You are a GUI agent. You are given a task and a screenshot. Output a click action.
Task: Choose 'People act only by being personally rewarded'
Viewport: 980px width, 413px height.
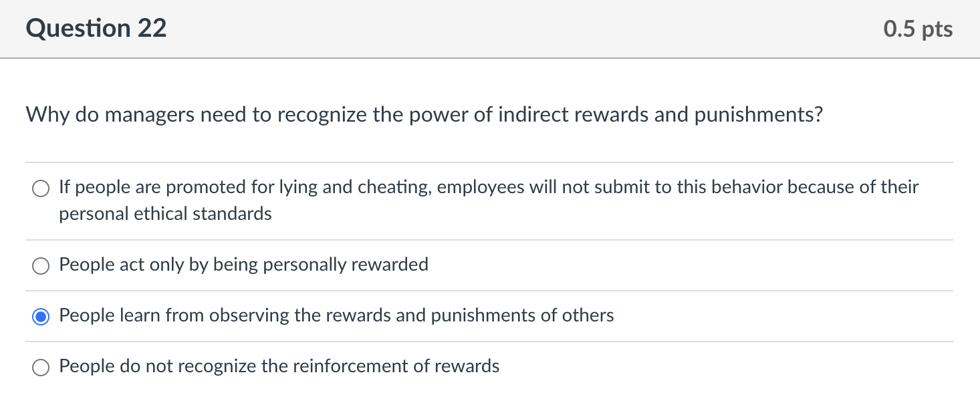tap(40, 265)
